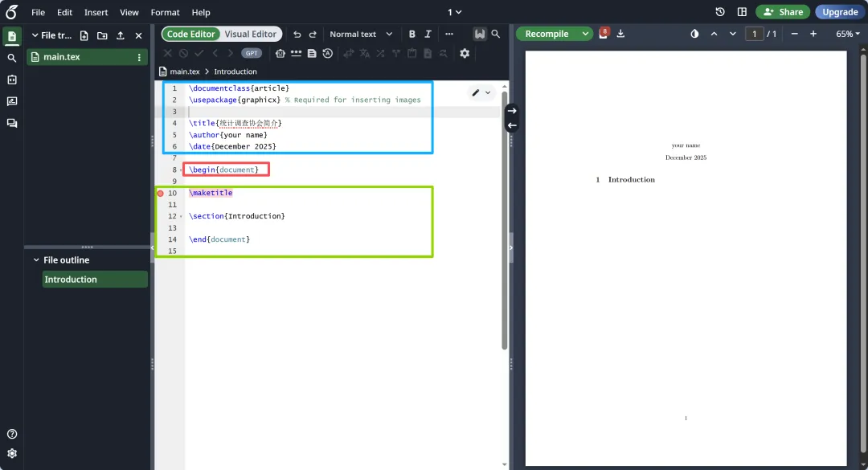Open project search in left sidebar

point(11,58)
